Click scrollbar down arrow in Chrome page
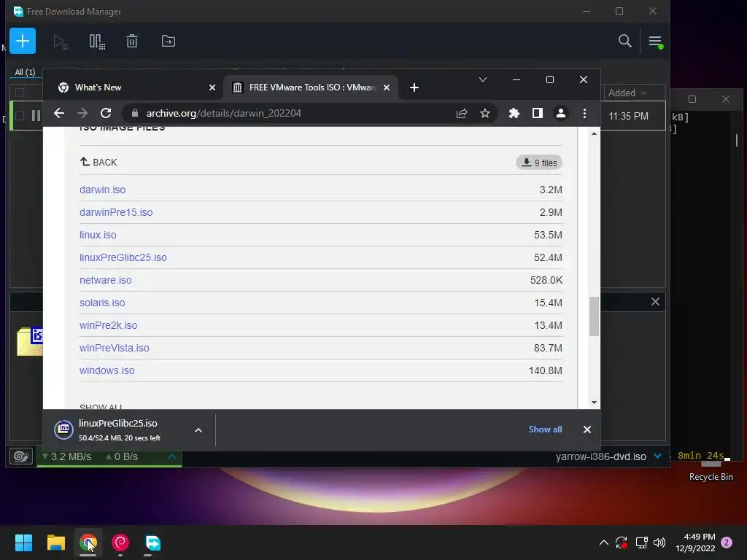Viewport: 747px width, 560px height. coord(594,402)
